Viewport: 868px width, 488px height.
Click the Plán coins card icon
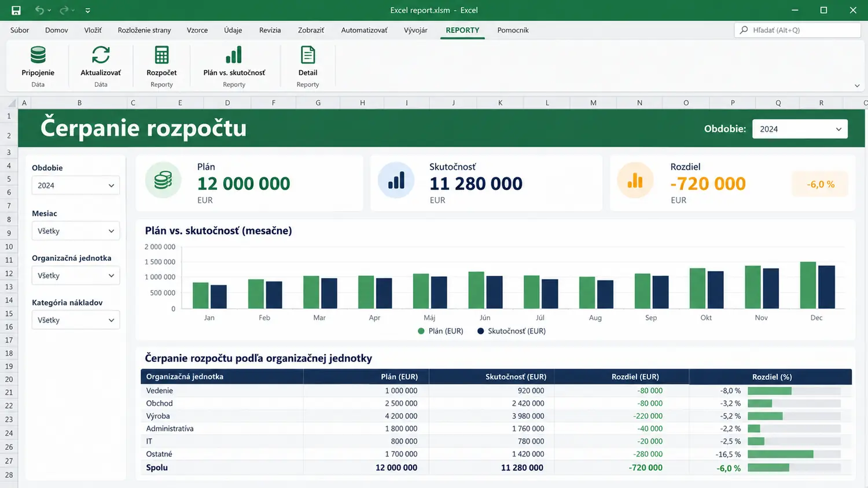[x=163, y=180]
